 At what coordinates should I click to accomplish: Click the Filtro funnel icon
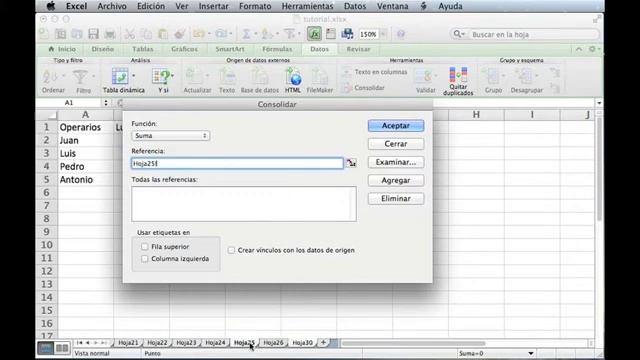click(x=80, y=76)
